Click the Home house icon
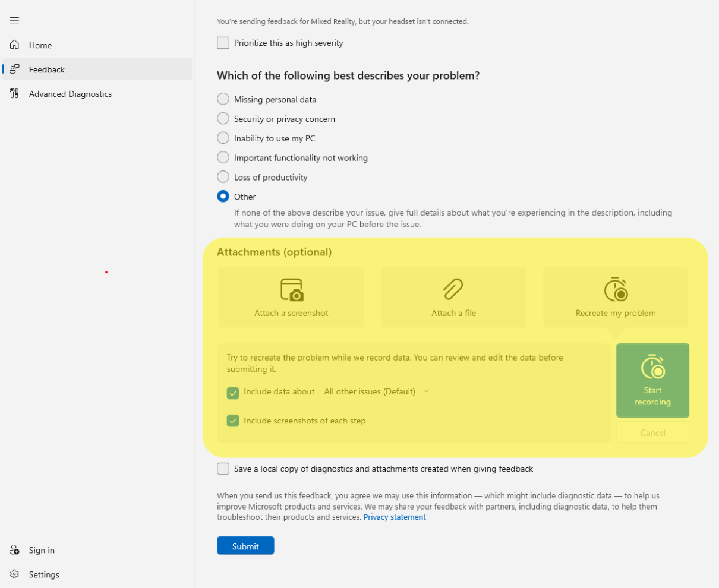Screen dimensions: 719x588 (14, 45)
